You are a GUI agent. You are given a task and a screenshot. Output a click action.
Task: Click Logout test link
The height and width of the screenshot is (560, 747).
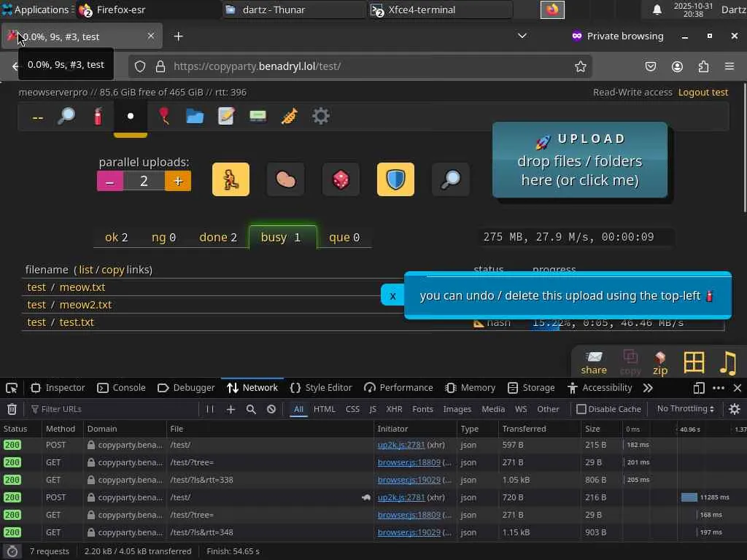click(x=703, y=93)
